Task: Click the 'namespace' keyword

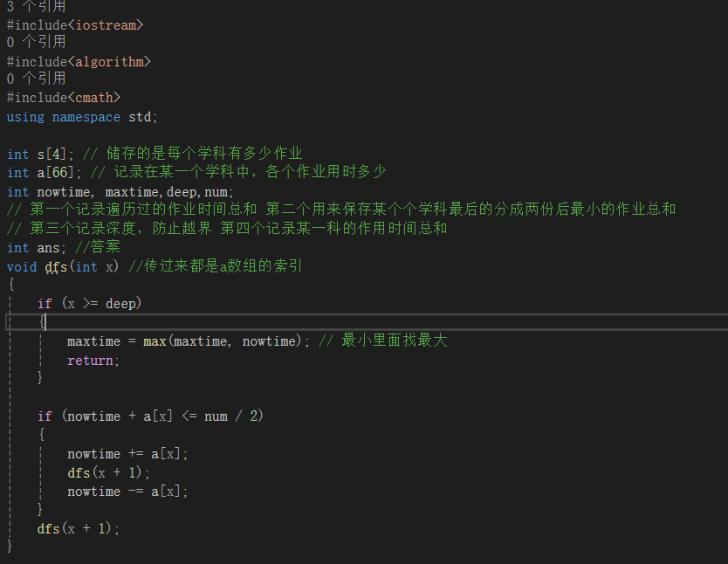Action: (86, 117)
